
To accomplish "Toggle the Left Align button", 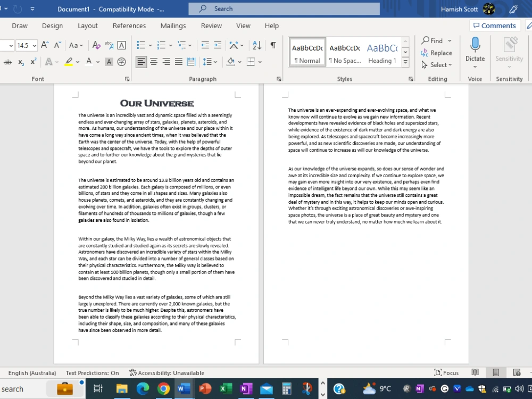I will coord(141,62).
